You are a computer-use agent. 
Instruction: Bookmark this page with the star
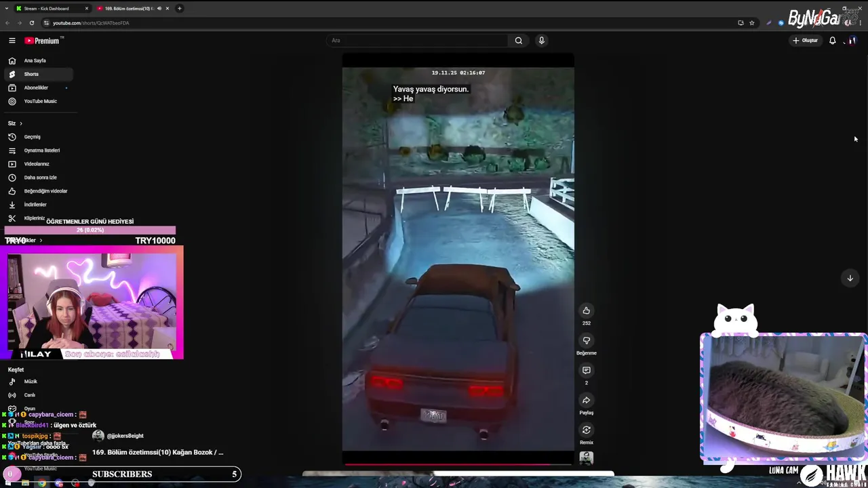(x=752, y=22)
